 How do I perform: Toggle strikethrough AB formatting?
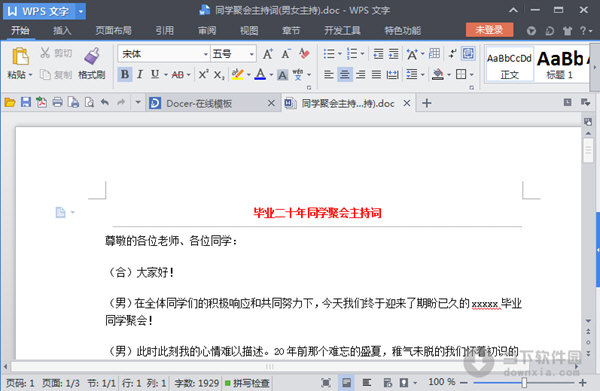pos(178,75)
